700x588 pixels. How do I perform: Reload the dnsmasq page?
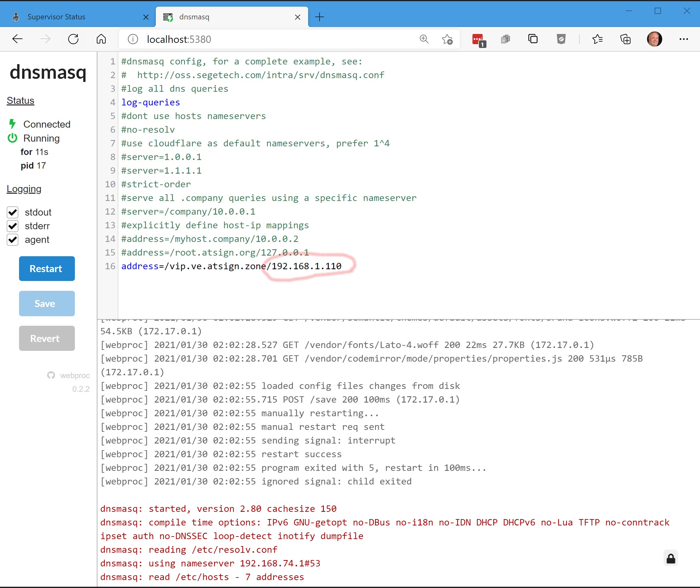[73, 39]
